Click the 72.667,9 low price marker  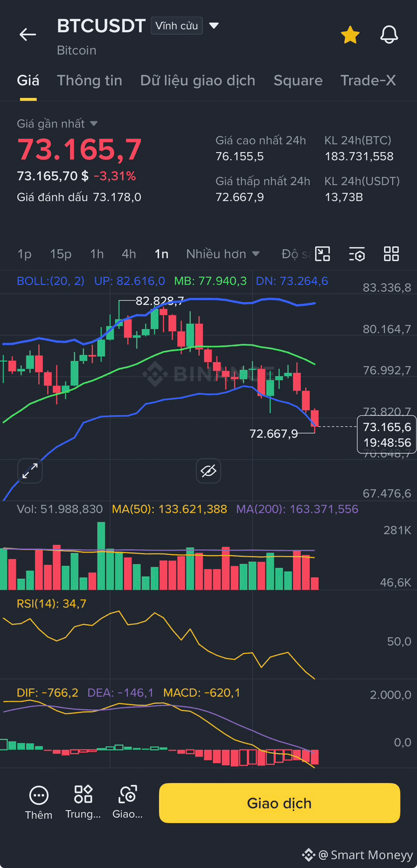tap(273, 434)
